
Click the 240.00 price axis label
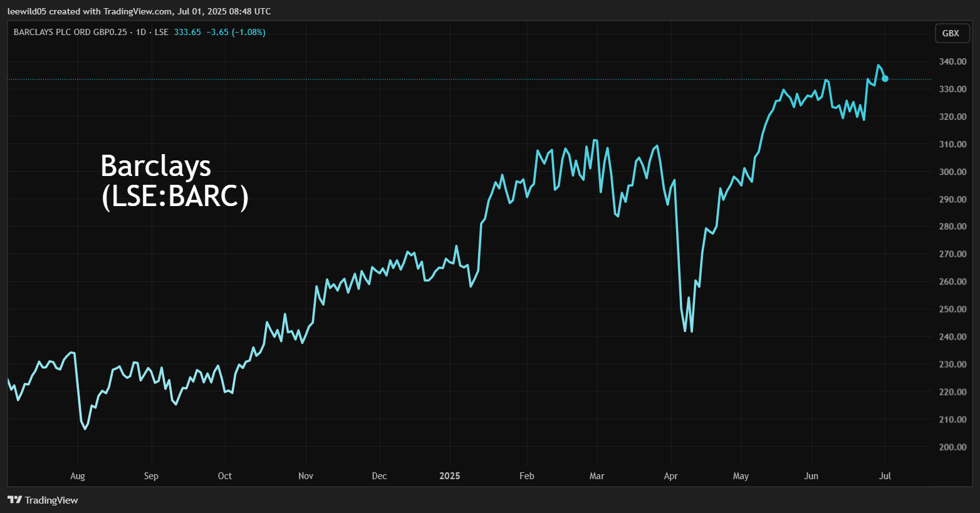pos(952,336)
